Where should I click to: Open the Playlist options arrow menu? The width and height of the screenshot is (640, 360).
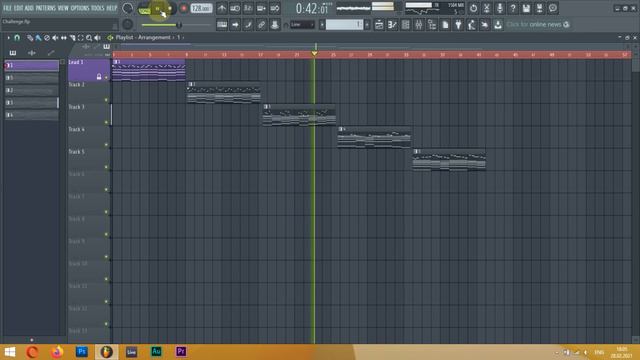pyautogui.click(x=8, y=38)
